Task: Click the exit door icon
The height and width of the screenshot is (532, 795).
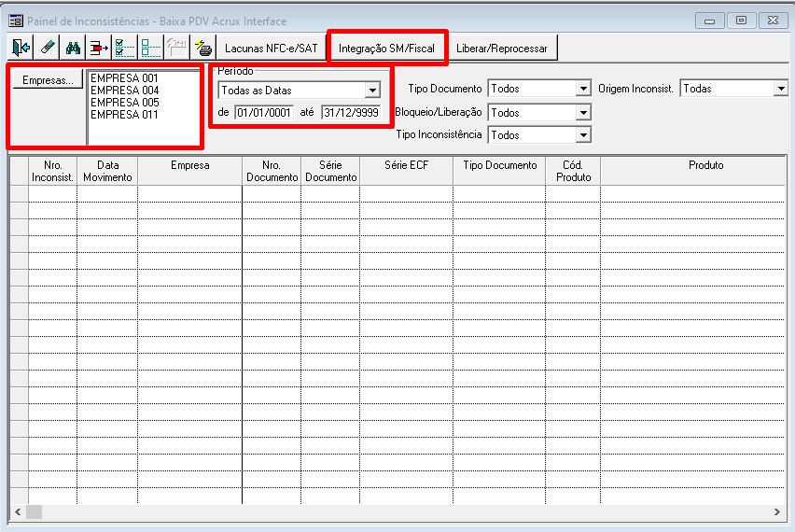Action: pos(21,48)
